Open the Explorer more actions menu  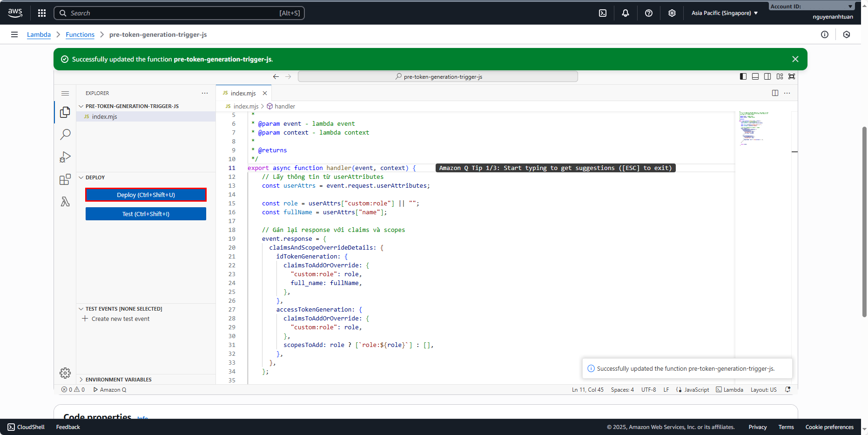pyautogui.click(x=205, y=93)
